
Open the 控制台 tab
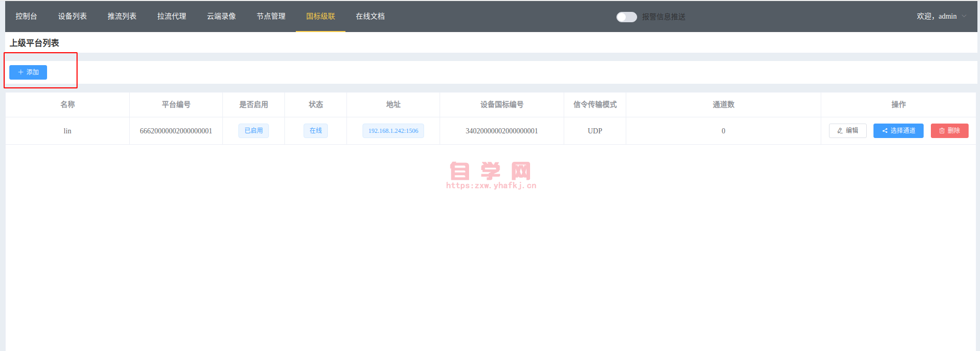pos(26,17)
